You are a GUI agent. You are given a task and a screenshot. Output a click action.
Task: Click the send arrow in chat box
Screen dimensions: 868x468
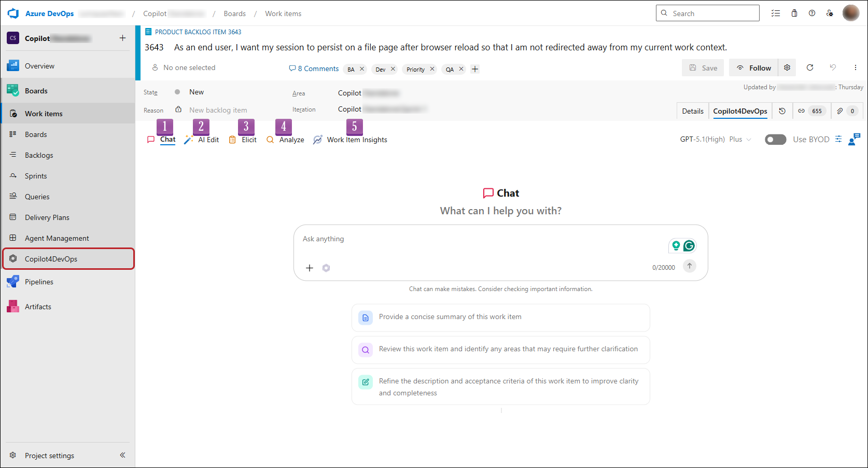click(690, 266)
